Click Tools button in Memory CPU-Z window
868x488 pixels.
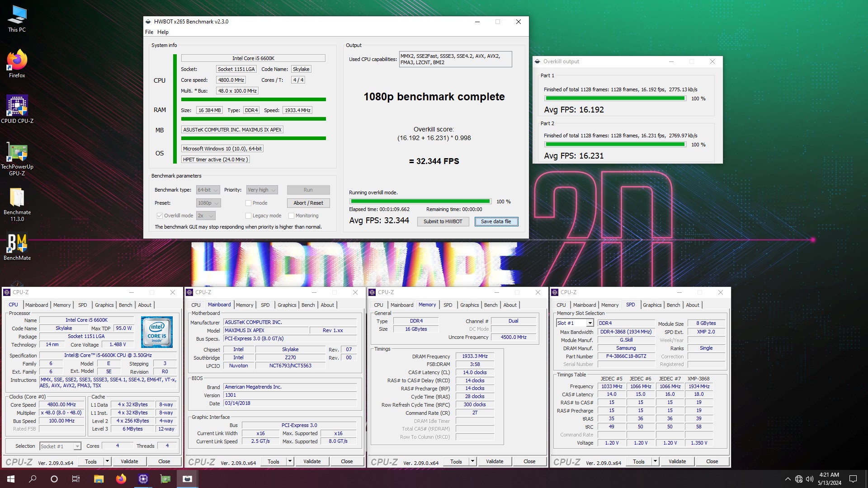click(456, 461)
